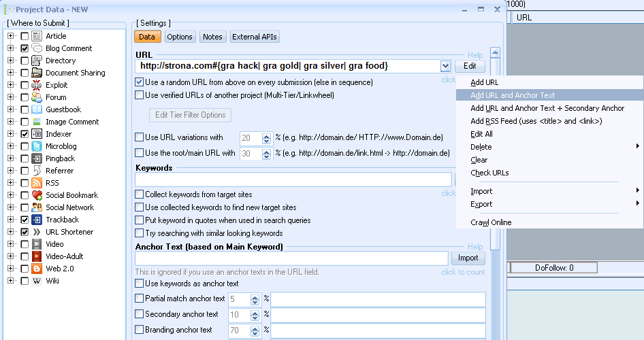Click the RSS feed orange icon
Viewport: 644px width, 340px height.
coord(37,183)
